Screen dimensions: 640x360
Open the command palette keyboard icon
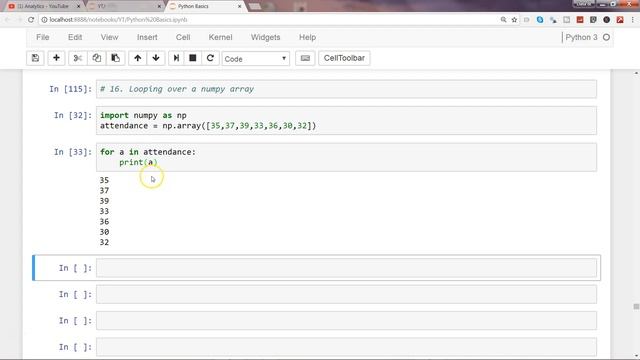(305, 58)
